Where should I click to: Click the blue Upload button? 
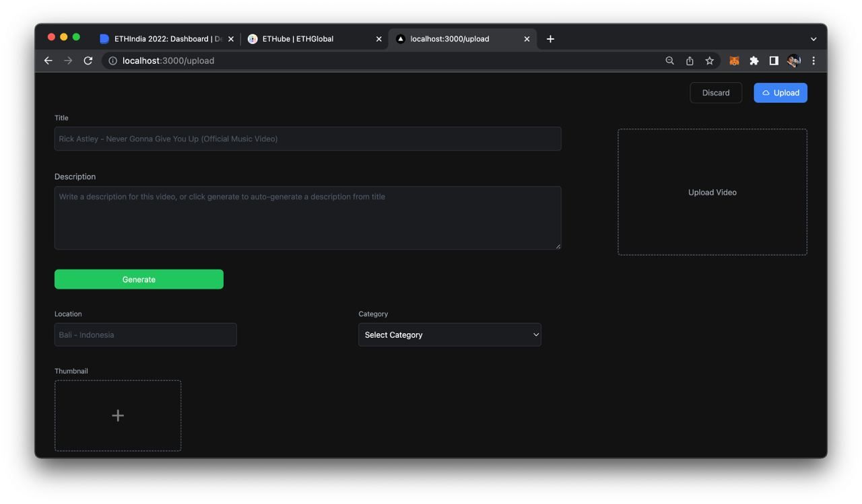point(781,93)
